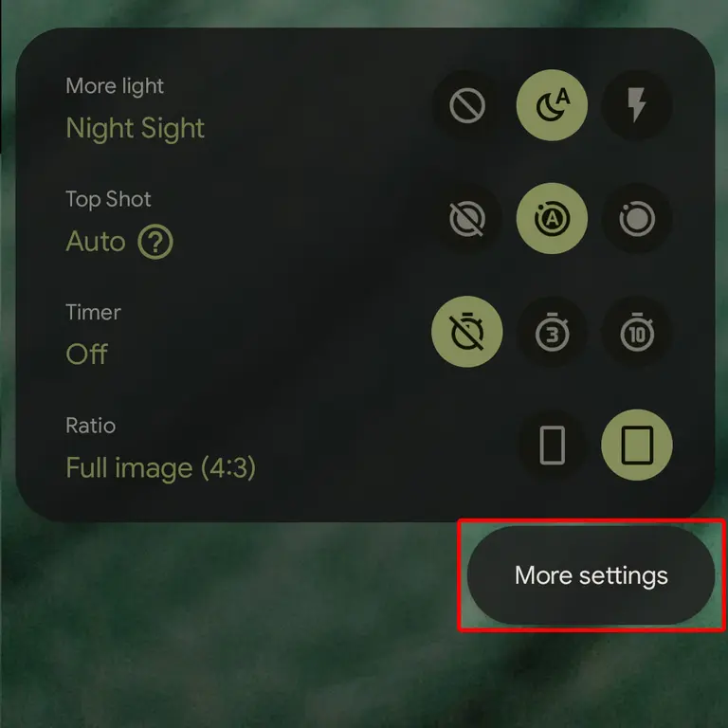
Task: Set timer off with the crossed stopwatch
Action: 467,332
